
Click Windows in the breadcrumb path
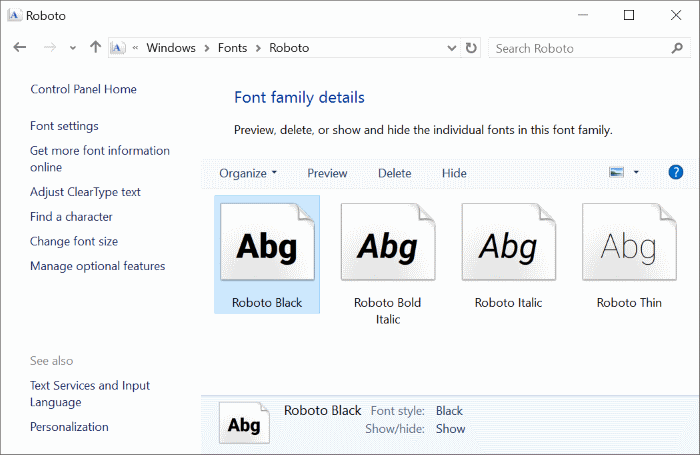point(171,48)
